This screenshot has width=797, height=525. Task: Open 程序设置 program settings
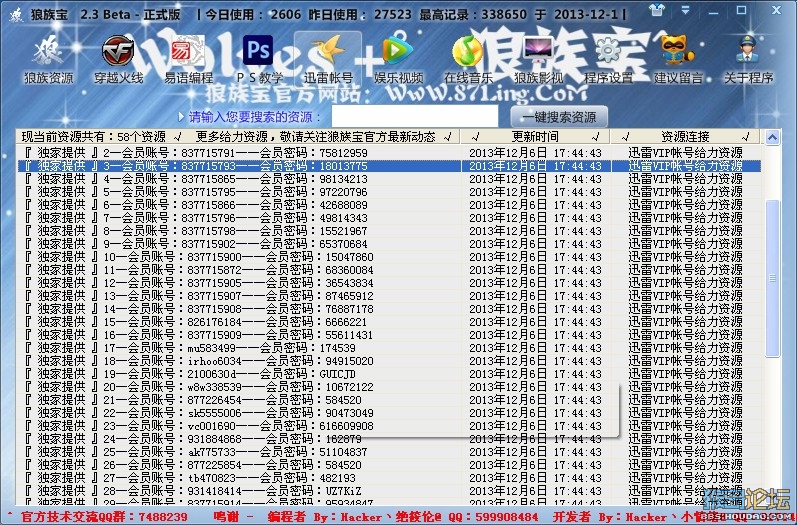[608, 60]
